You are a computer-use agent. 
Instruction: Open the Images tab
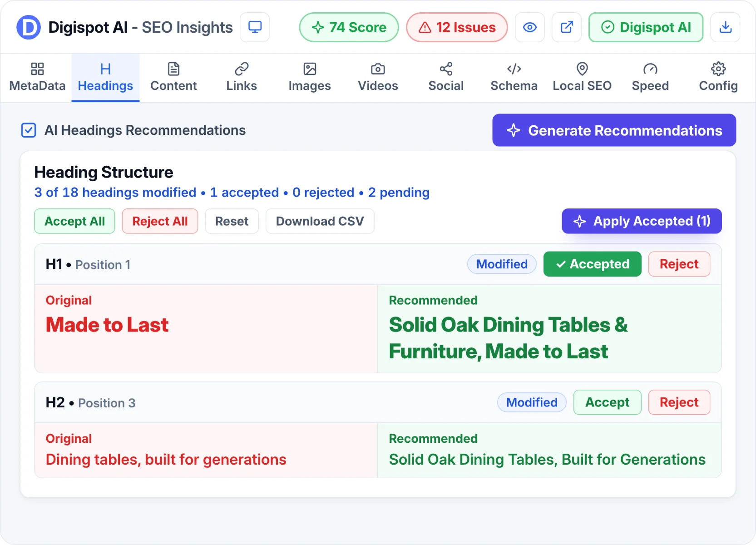click(310, 78)
